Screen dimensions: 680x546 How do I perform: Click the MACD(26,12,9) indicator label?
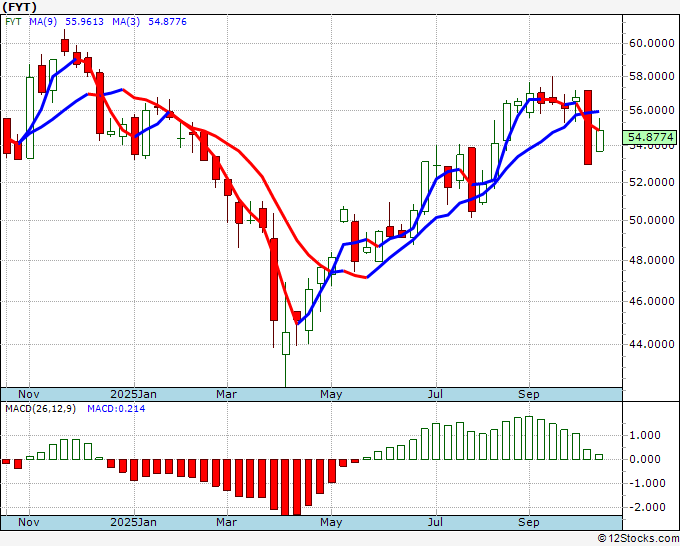tap(40, 409)
